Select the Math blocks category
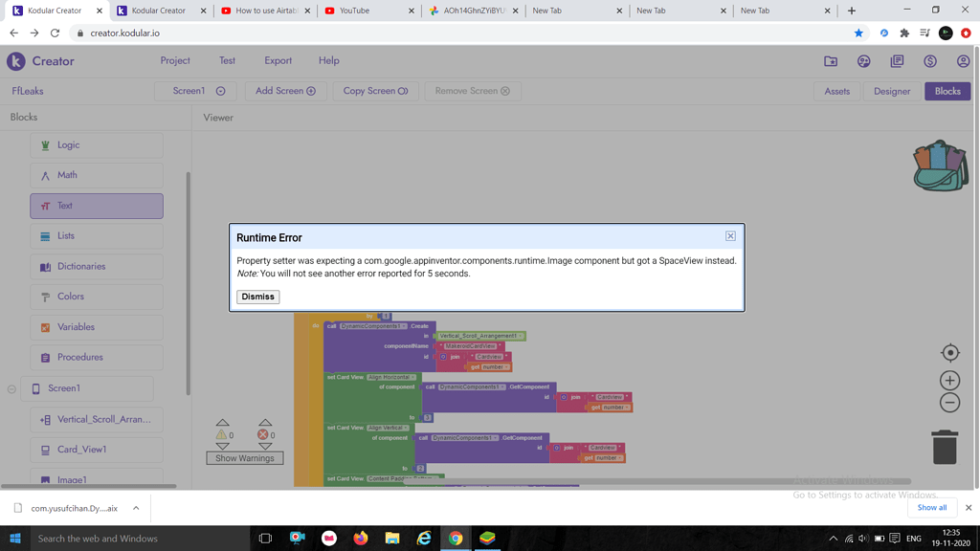This screenshot has height=551, width=980. pyautogui.click(x=97, y=176)
